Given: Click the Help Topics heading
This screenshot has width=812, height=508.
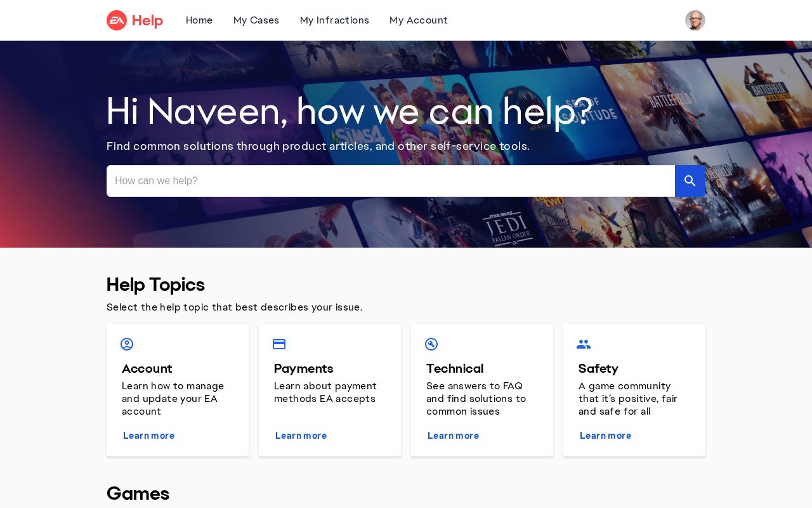Looking at the screenshot, I should coord(155,284).
